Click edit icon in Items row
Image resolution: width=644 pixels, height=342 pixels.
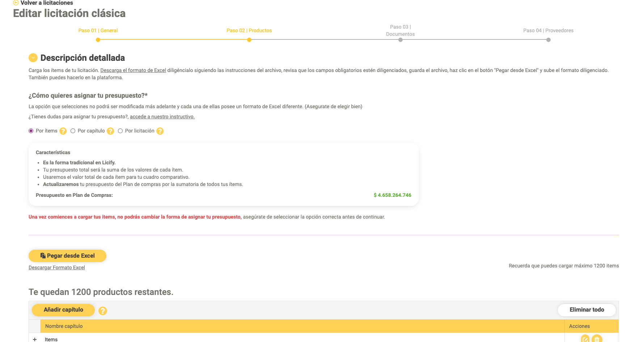tap(585, 339)
